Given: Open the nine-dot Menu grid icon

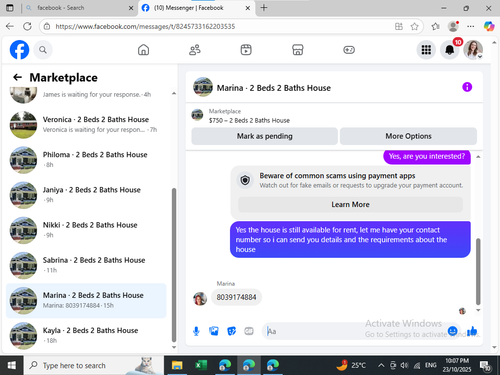Looking at the screenshot, I should click(x=426, y=50).
